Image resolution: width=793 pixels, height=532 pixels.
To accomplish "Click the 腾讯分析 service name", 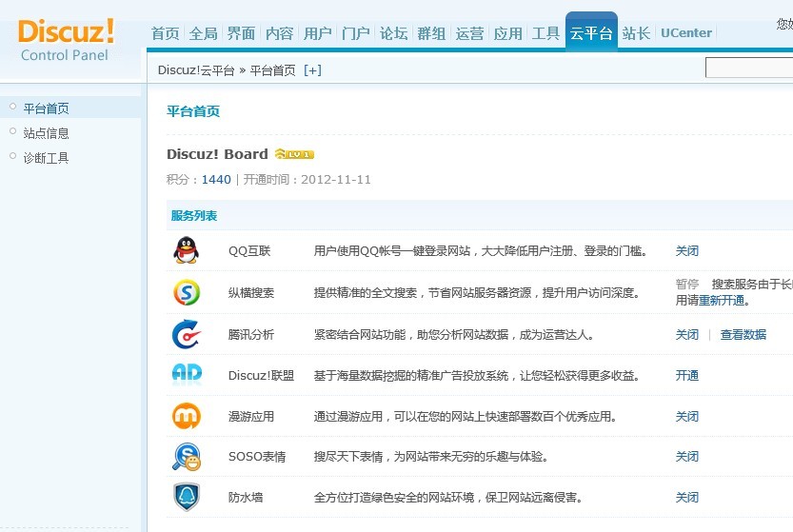I will pyautogui.click(x=251, y=334).
